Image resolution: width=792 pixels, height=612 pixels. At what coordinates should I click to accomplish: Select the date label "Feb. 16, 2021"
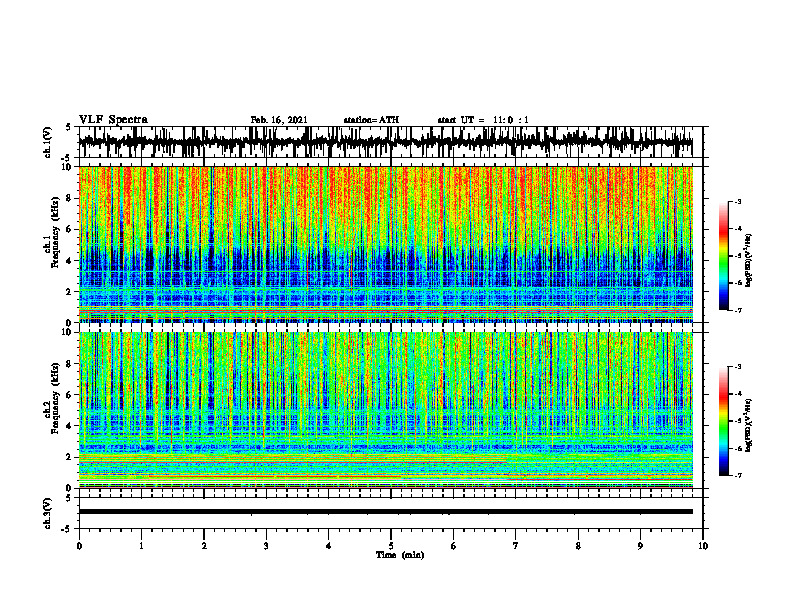[279, 120]
